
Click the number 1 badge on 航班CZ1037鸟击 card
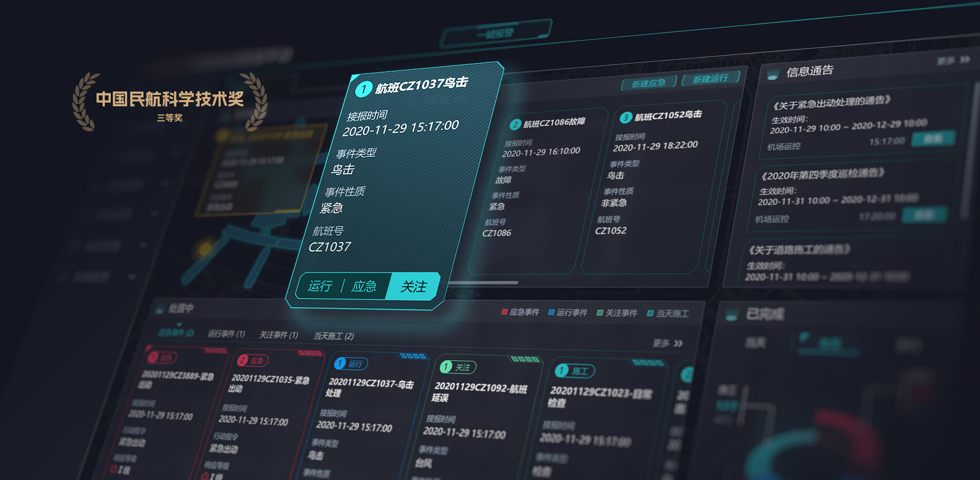[x=363, y=89]
